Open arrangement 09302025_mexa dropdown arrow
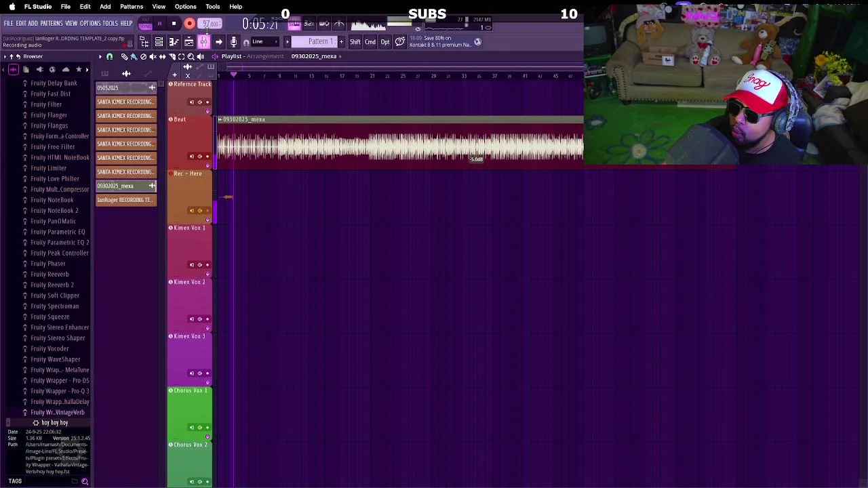Screen dimensions: 868x488 (340, 56)
